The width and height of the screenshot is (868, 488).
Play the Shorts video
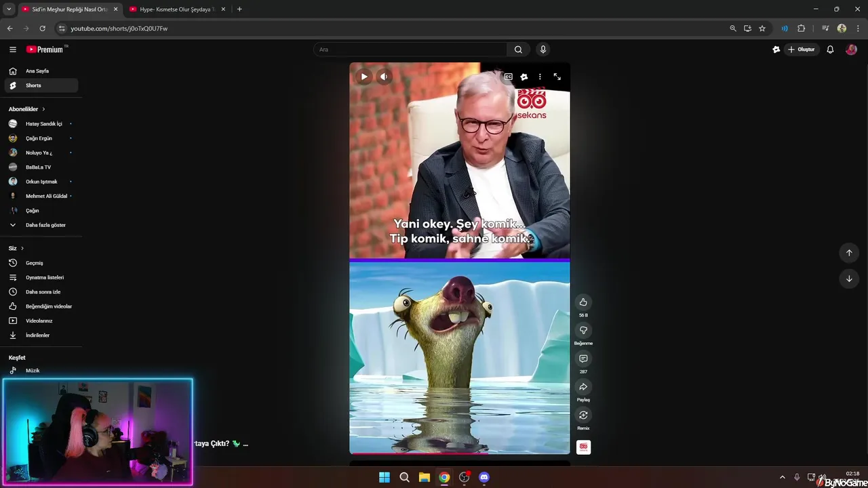tap(364, 77)
